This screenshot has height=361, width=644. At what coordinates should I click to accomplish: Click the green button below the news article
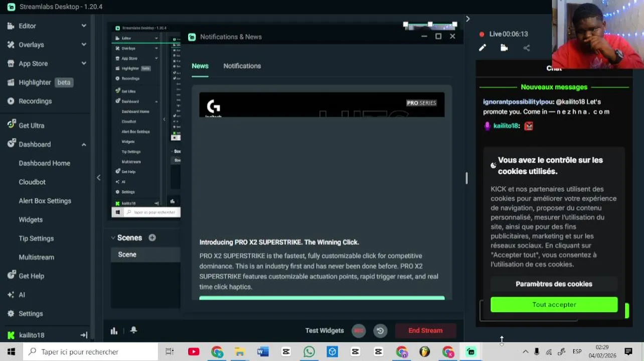(321, 298)
